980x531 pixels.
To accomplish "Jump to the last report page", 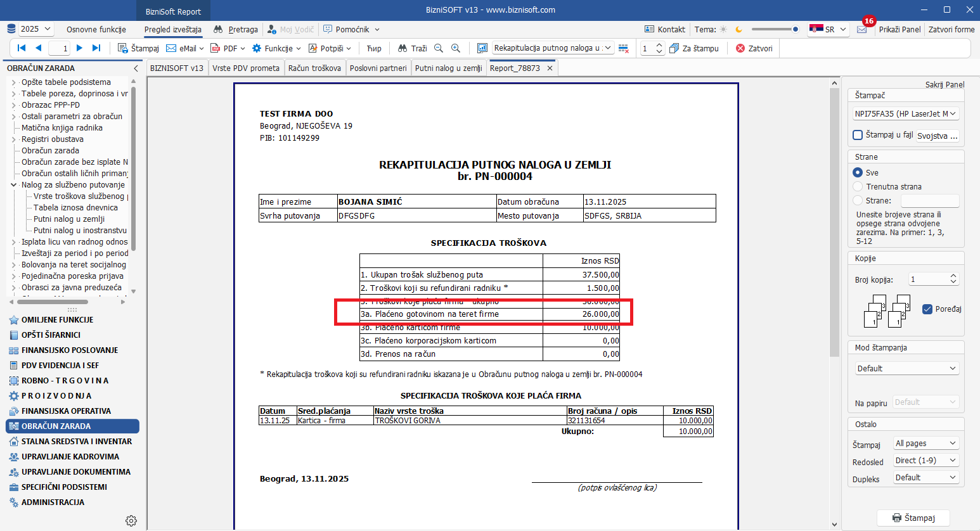I will 96,48.
